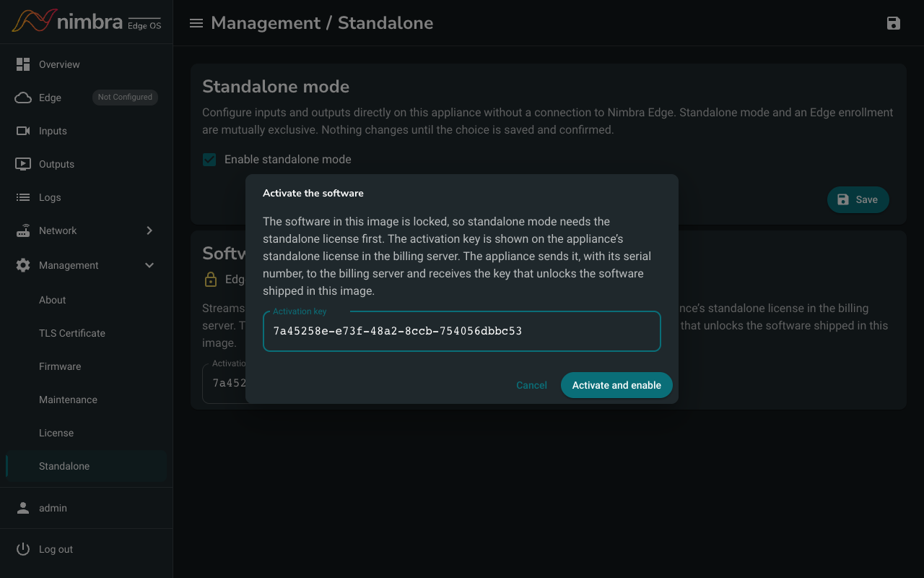
Task: Click the Not Configured badge beside Edge
Action: [x=125, y=97]
